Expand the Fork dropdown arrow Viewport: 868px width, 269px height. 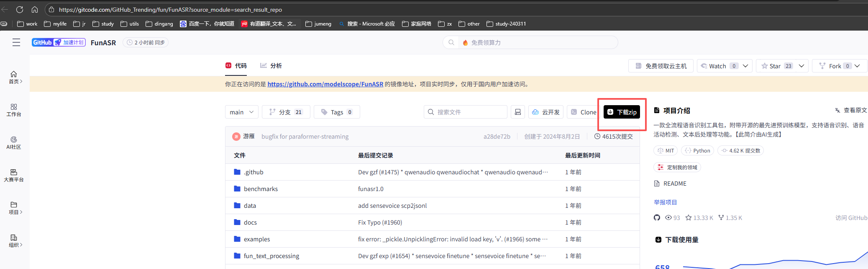coord(857,66)
